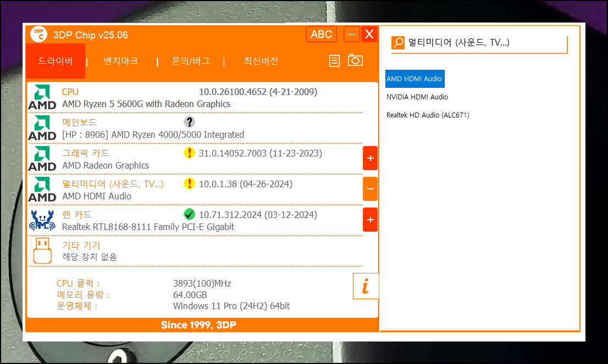Open the ABC language button
Image resolution: width=608 pixels, height=364 pixels.
point(321,35)
